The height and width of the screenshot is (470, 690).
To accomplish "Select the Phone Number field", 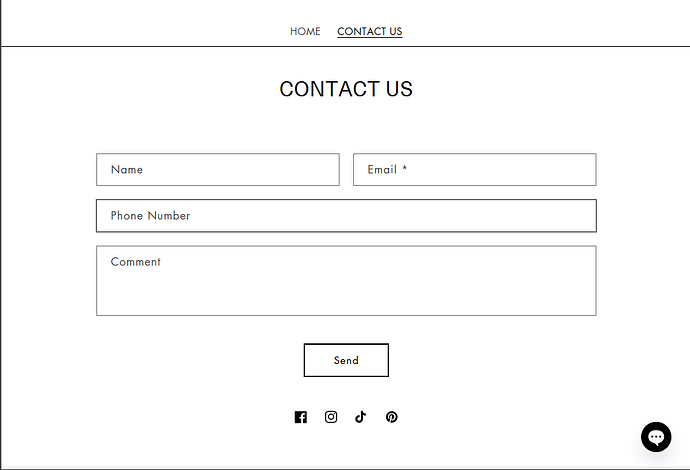I will 346,216.
